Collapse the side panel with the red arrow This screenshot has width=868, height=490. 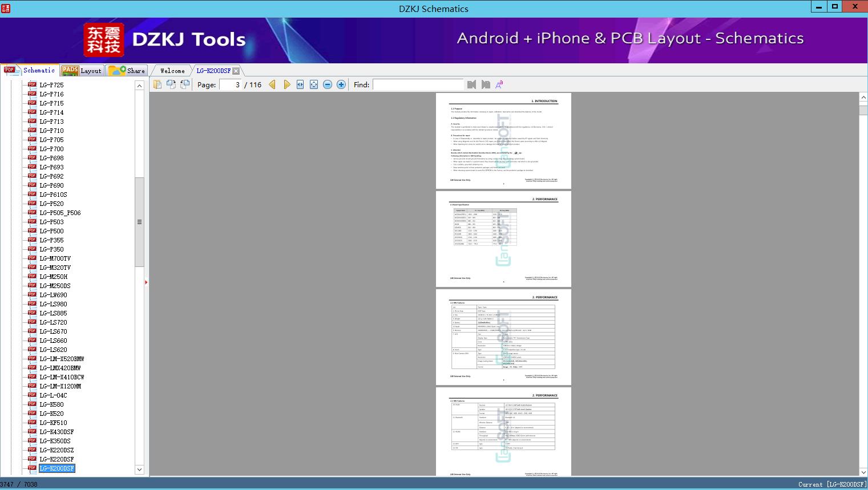tap(146, 282)
